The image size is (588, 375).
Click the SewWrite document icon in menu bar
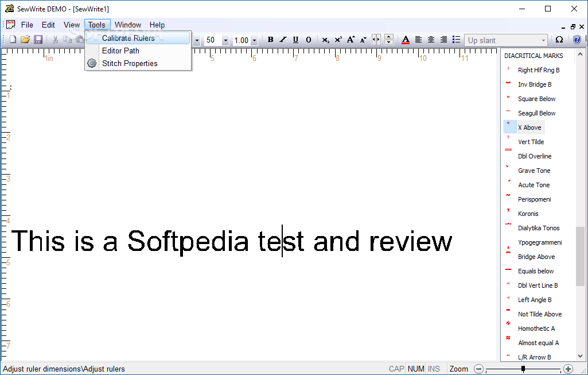(10, 25)
